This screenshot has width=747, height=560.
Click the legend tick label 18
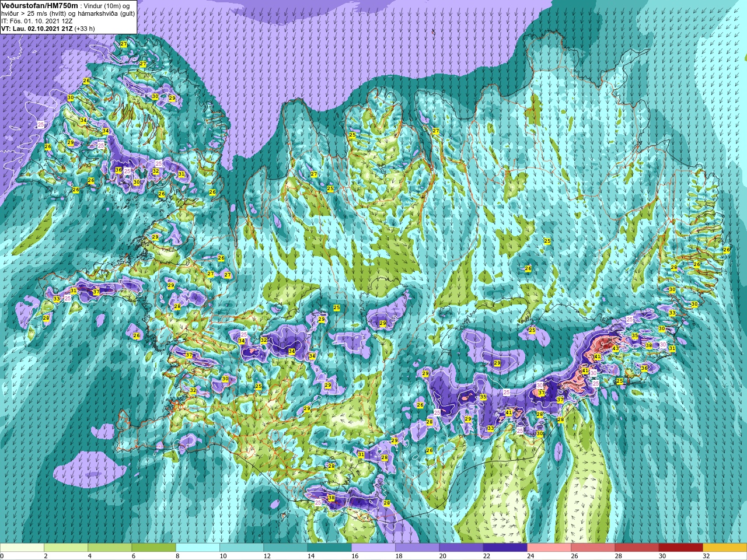tap(399, 556)
